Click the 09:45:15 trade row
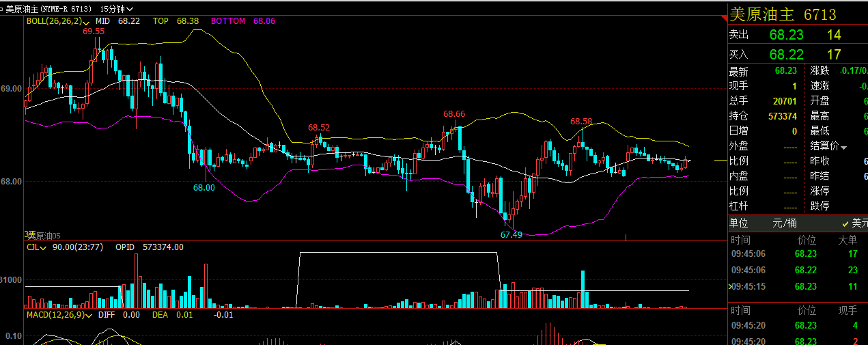 (798, 287)
